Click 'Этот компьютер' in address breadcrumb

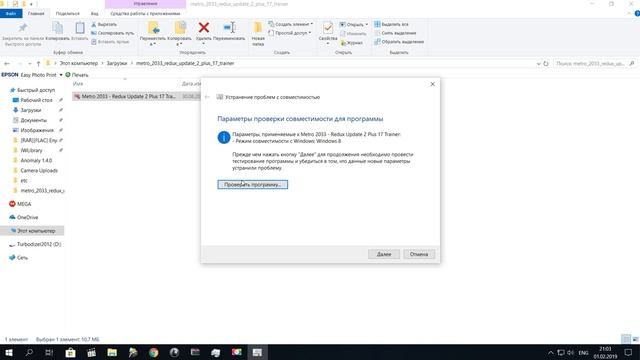point(79,64)
